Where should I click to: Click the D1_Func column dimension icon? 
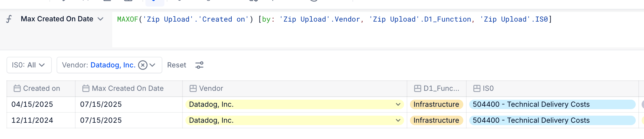(x=418, y=88)
